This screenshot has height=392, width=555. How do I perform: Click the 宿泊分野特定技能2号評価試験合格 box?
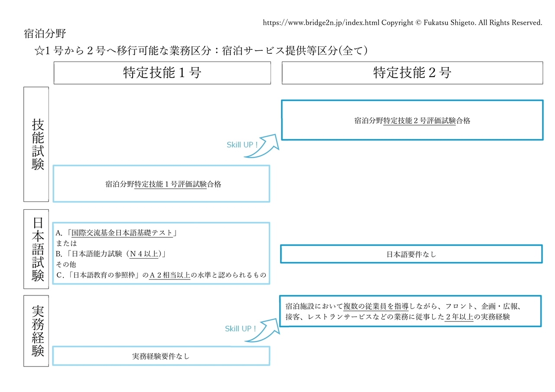[x=412, y=120]
